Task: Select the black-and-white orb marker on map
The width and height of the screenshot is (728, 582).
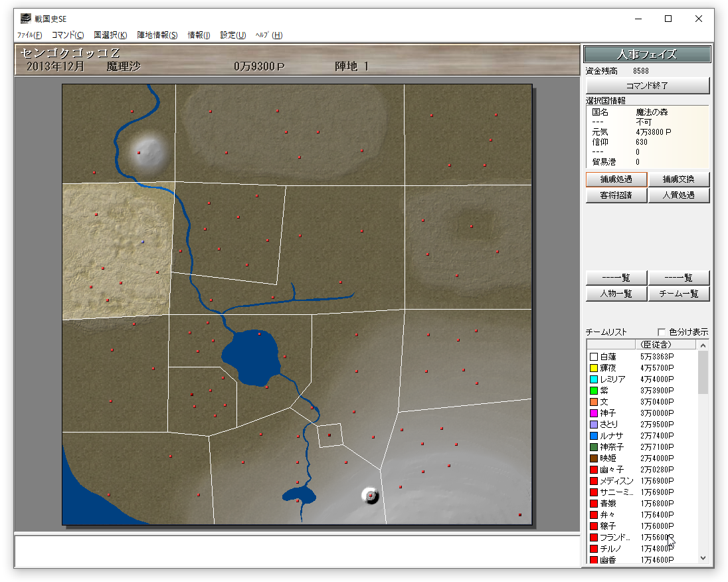Action: pos(370,495)
